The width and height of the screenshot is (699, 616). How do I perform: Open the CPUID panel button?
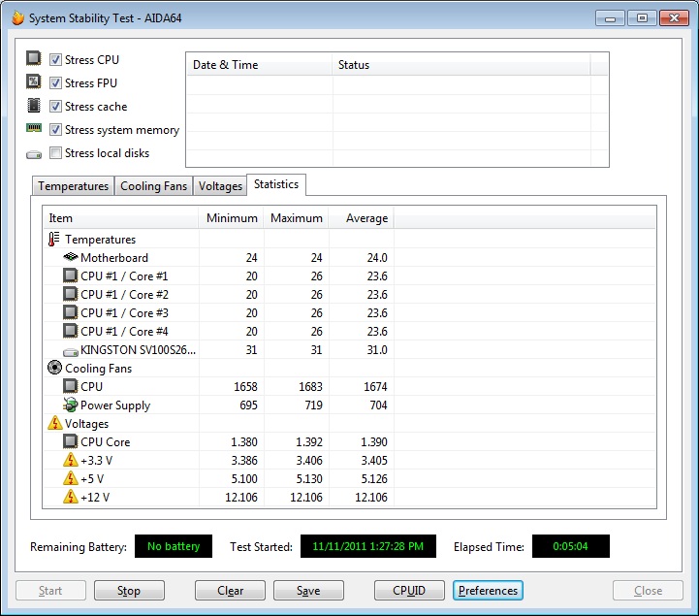409,591
